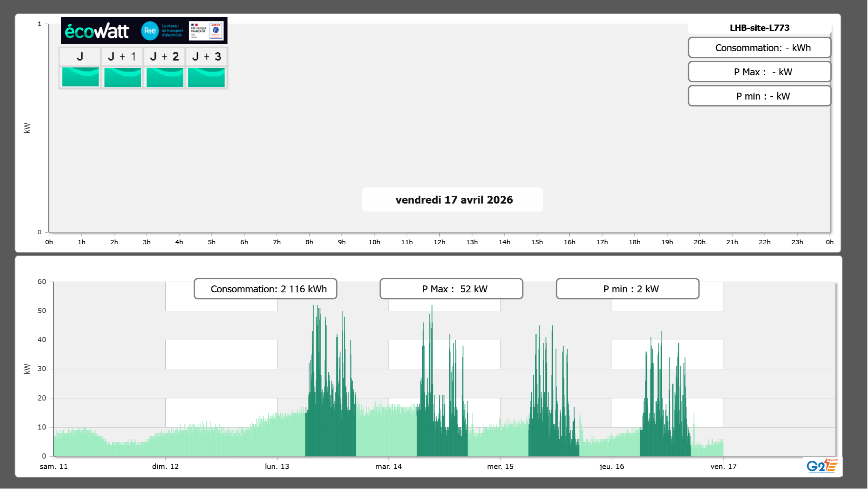
Task: Select jeu. 16 on weekly axis
Action: point(612,467)
